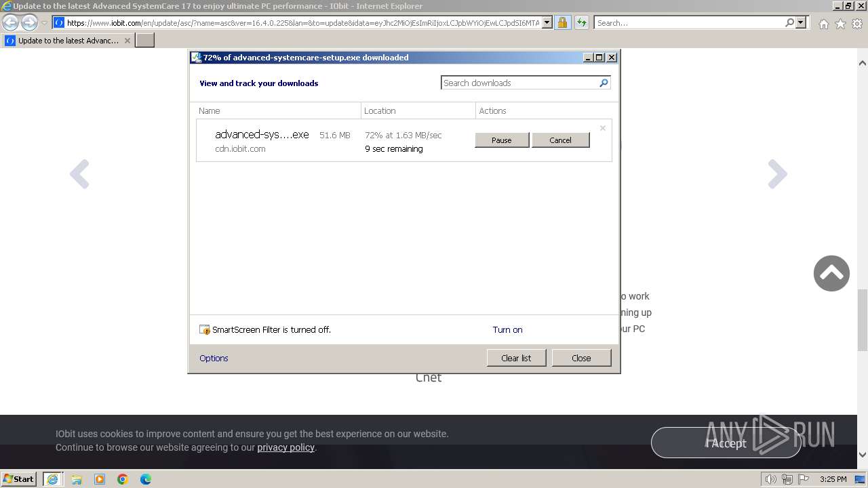Click IE Forward navigation button
This screenshot has width=868, height=488.
(28, 22)
